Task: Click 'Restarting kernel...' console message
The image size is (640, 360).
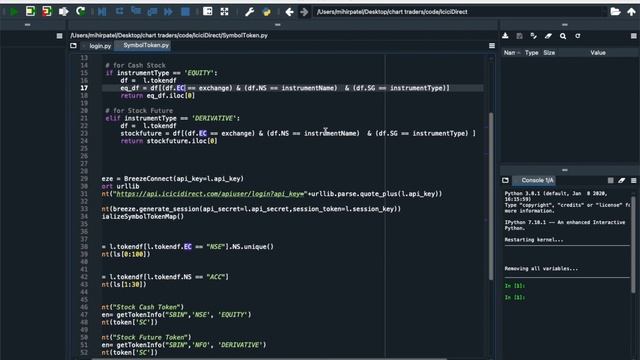Action: coord(534,240)
